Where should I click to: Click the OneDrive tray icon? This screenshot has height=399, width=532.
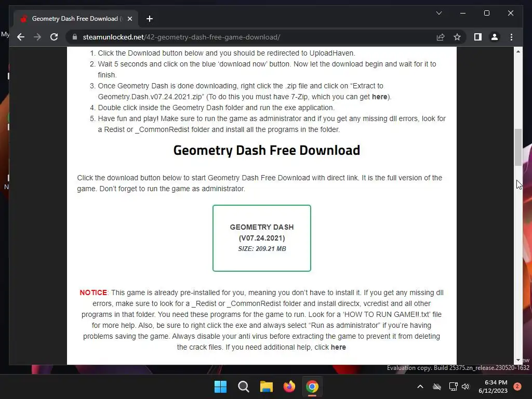[x=437, y=387]
